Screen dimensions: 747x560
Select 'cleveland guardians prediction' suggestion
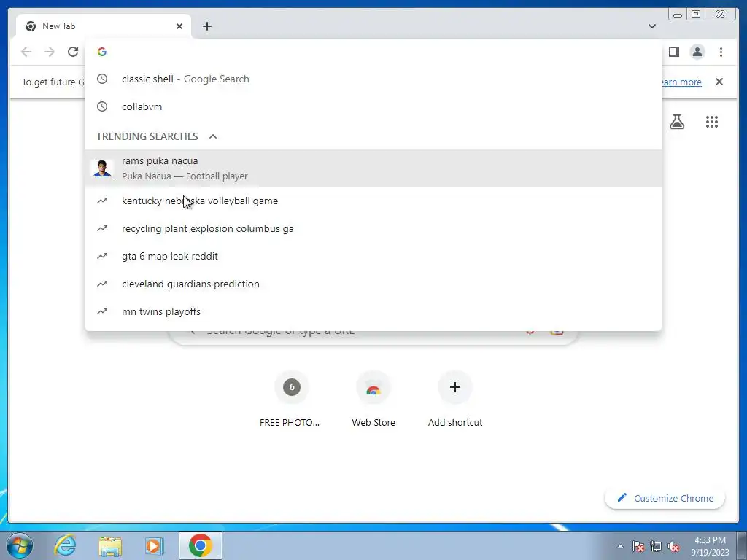[373, 284]
